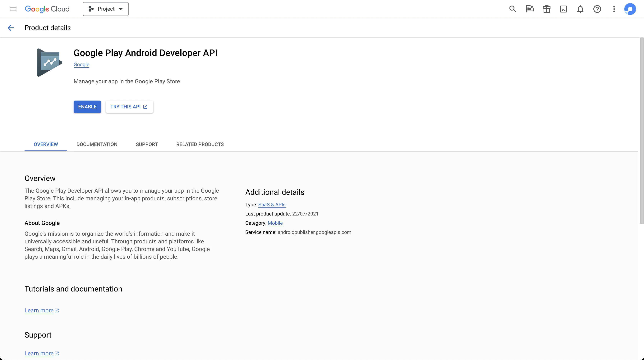Open the Support tab
The image size is (644, 360).
coord(147,144)
